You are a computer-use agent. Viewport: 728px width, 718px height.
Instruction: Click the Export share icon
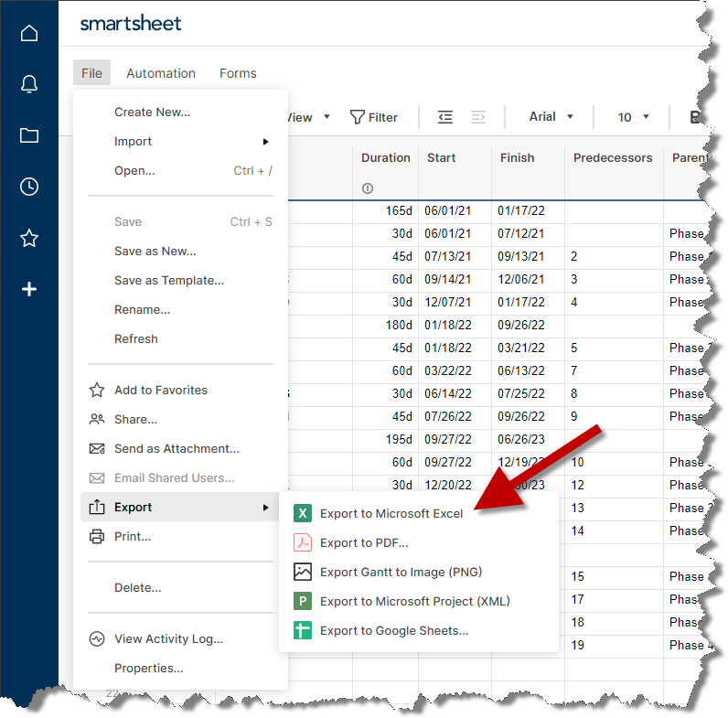97,506
